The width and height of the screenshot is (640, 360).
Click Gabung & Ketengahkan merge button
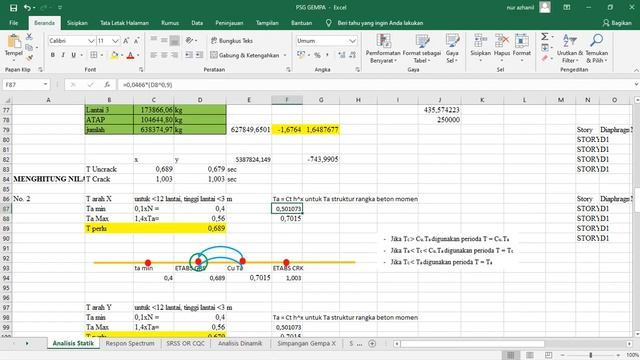[x=245, y=55]
